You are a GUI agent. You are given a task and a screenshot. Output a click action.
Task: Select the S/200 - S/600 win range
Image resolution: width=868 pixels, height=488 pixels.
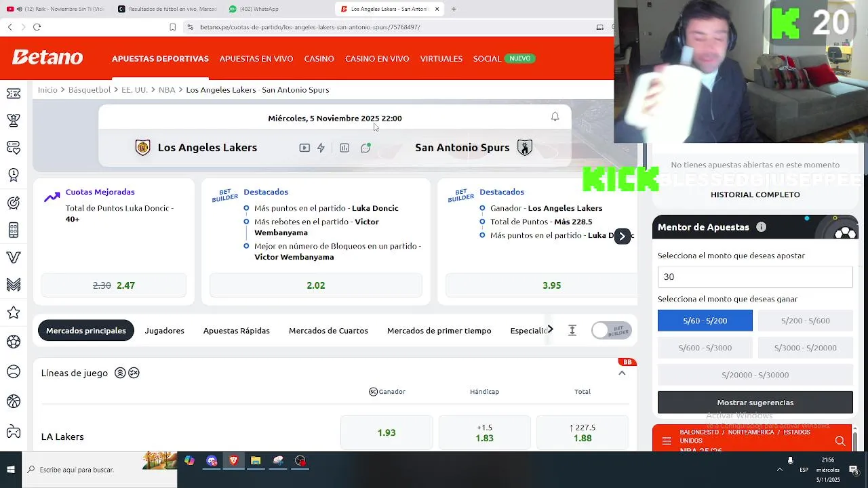[x=806, y=321]
